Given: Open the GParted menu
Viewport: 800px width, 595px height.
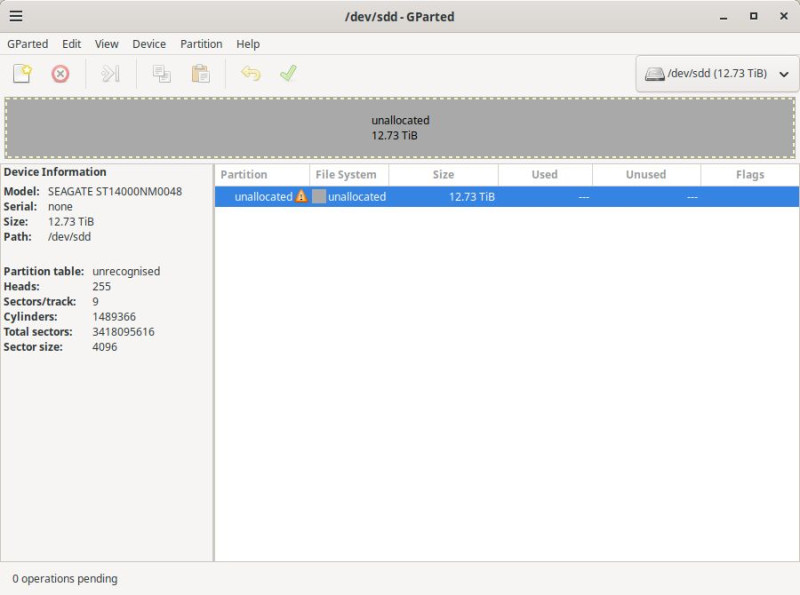Looking at the screenshot, I should (28, 44).
